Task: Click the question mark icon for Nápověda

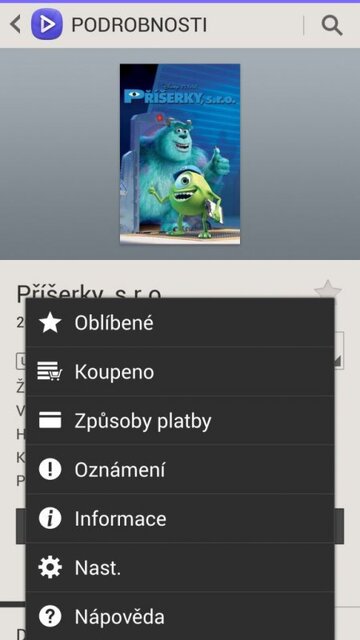Action: (x=50, y=616)
